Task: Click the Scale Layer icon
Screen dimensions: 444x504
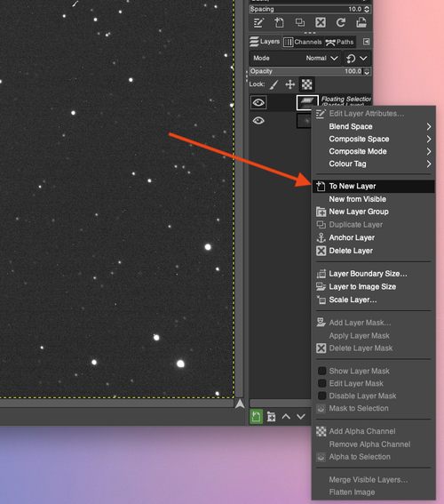Action: [321, 300]
